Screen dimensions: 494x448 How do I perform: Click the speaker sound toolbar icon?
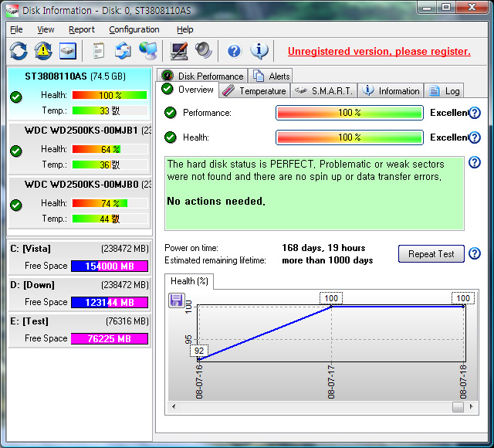[x=203, y=50]
